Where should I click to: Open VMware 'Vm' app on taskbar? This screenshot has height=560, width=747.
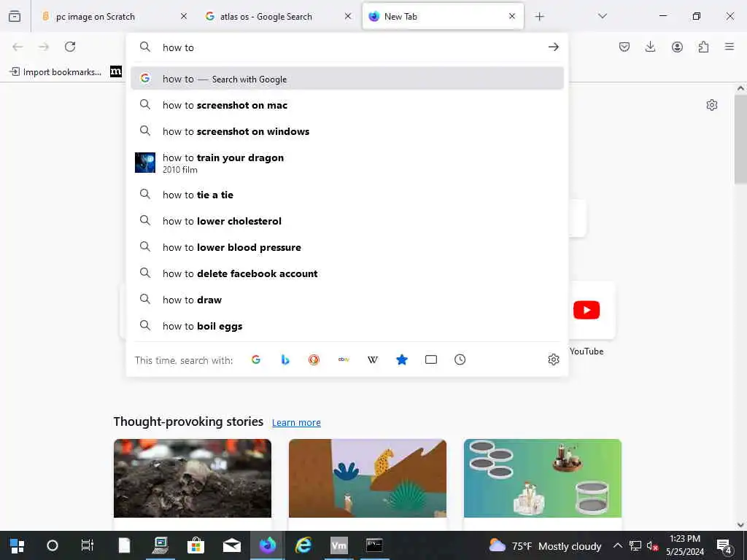[x=338, y=545]
